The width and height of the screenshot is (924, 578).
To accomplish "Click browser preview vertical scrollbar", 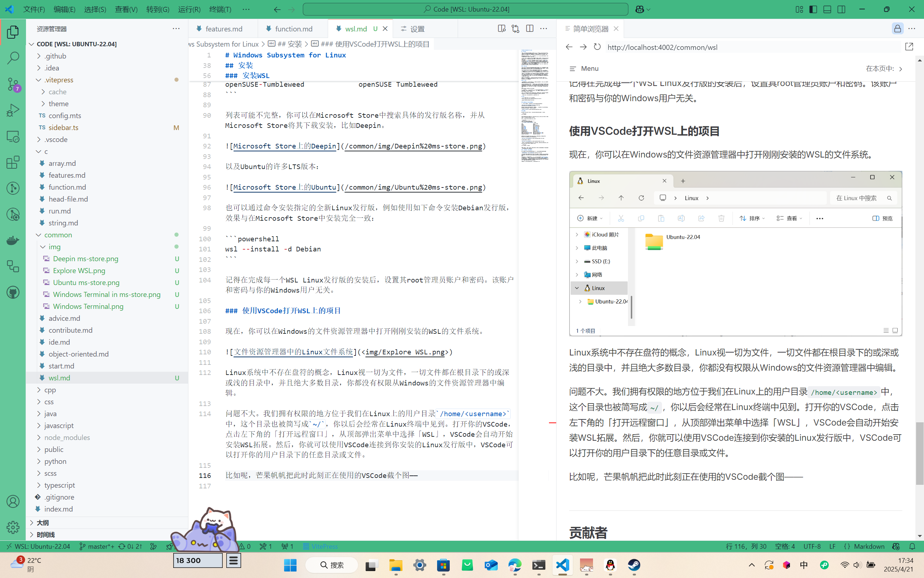I will [x=919, y=453].
